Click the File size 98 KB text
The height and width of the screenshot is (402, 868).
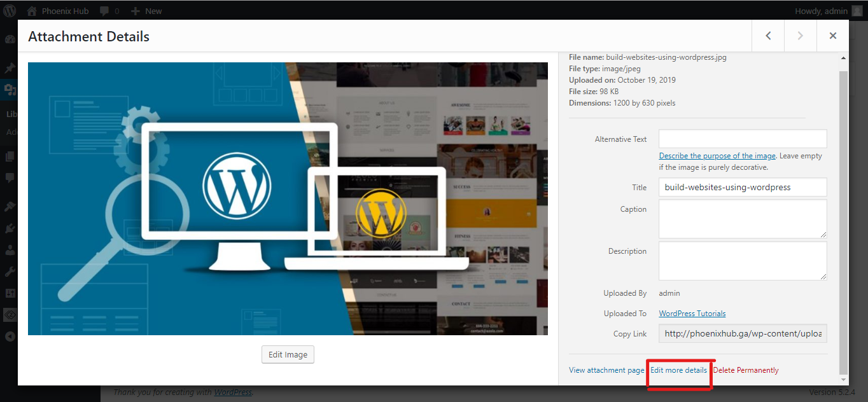593,92
